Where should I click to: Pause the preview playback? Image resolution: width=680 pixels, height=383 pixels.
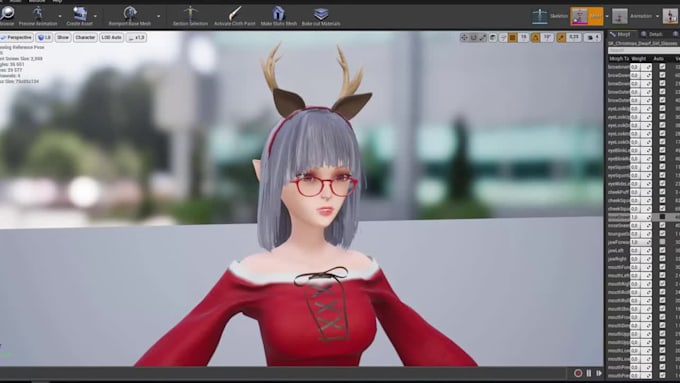coord(589,373)
